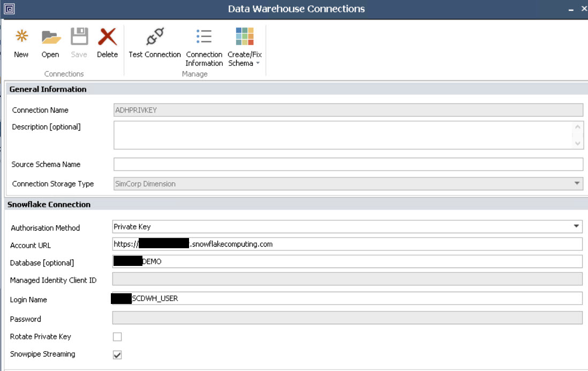This screenshot has width=588, height=371.
Task: Click into the Description text area
Action: [x=343, y=135]
